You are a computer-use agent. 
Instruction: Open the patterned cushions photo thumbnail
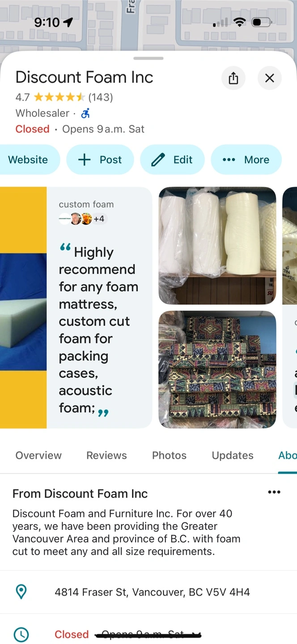point(217,369)
